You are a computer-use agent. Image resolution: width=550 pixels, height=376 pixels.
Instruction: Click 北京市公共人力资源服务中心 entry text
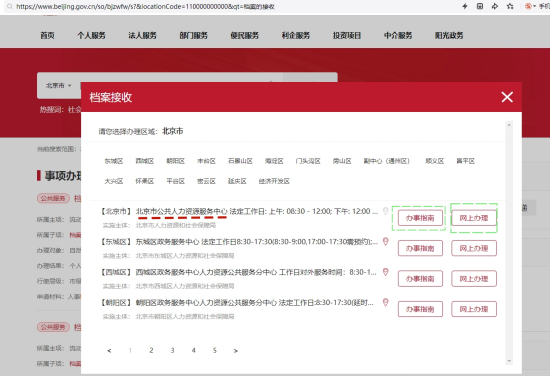pyautogui.click(x=182, y=211)
